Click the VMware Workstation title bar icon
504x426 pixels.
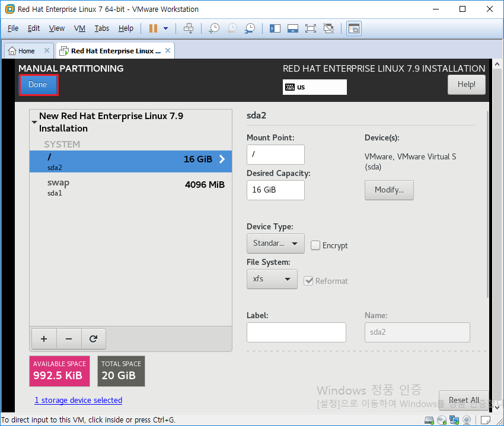point(10,9)
